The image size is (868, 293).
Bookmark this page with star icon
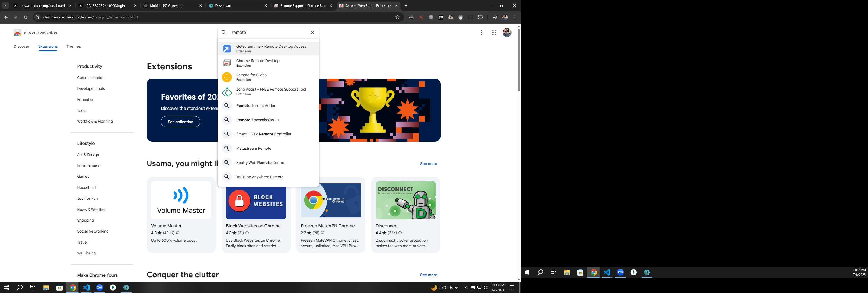[397, 17]
